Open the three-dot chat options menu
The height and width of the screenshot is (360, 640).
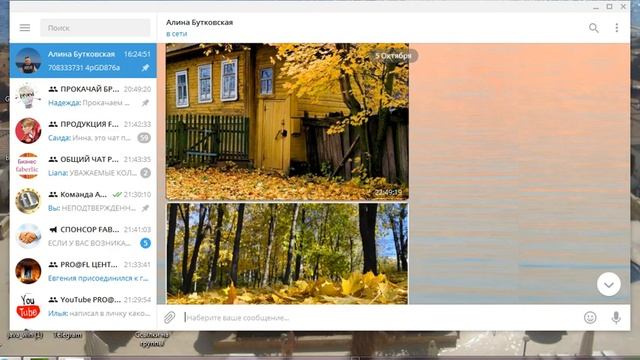(x=617, y=28)
